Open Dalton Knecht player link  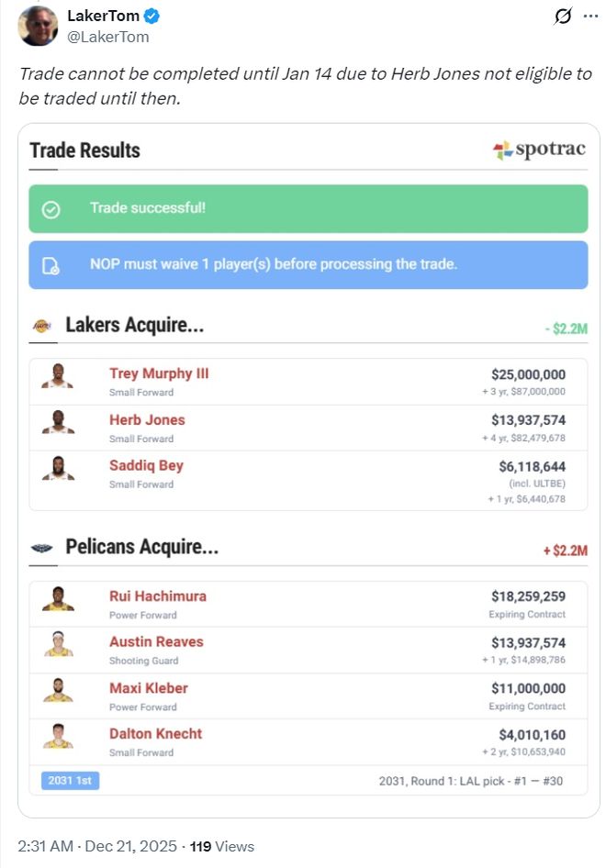click(x=155, y=733)
